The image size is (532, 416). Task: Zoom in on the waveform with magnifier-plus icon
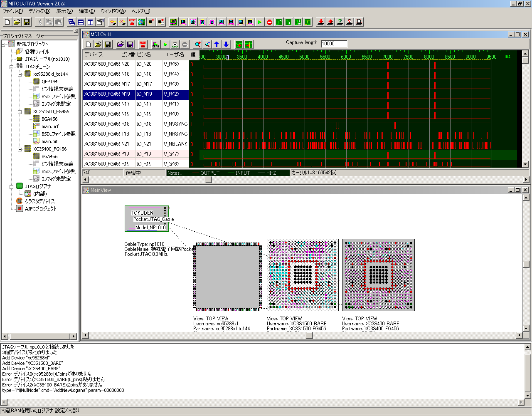pyautogui.click(x=198, y=45)
